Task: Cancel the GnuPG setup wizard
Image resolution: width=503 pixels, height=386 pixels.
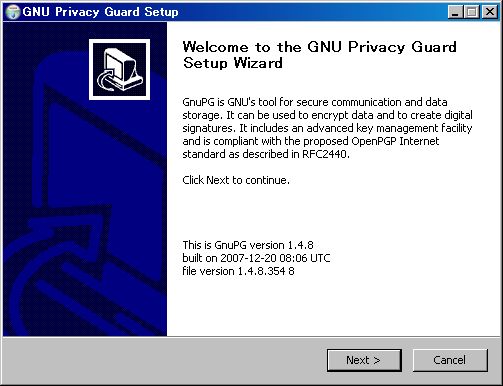Action: (450, 360)
